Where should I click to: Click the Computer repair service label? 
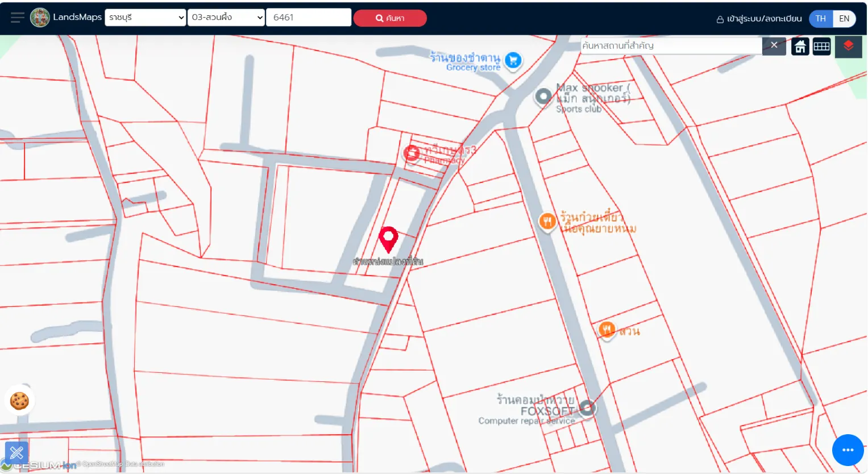click(526, 421)
